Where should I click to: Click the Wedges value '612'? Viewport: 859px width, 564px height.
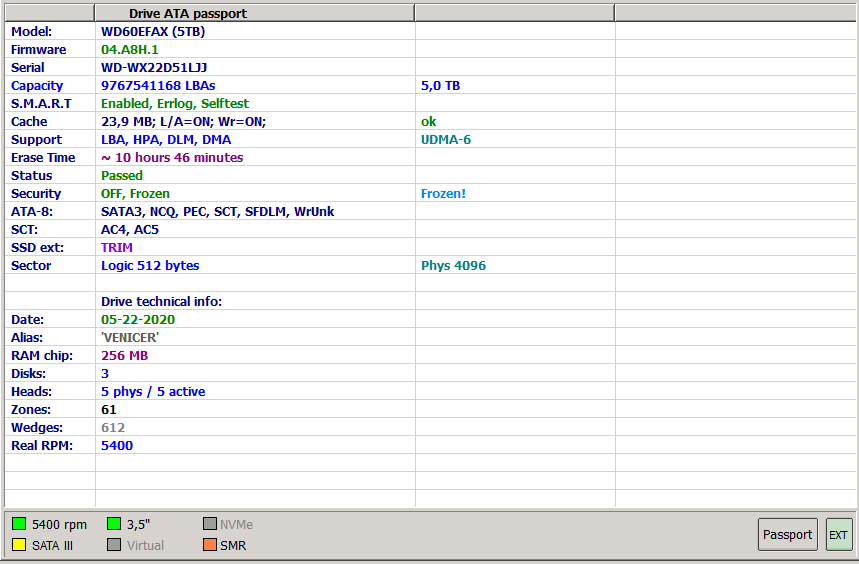click(113, 428)
